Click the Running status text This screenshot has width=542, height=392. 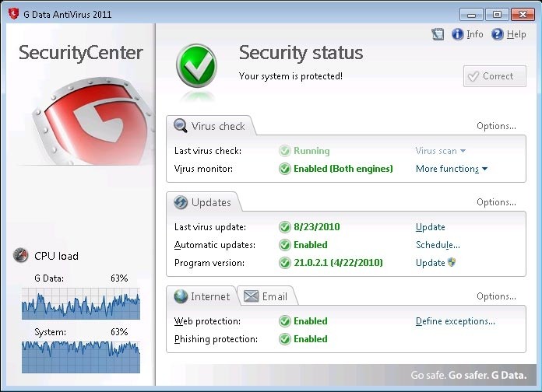click(311, 151)
